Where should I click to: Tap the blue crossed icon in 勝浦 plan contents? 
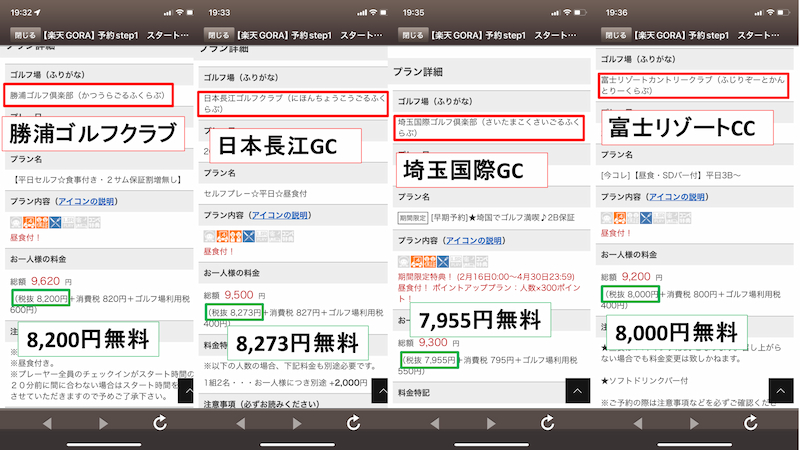[55, 222]
